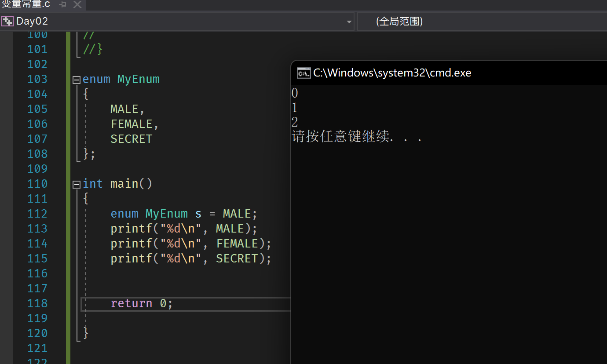
Task: Click the printf line printing SECRET
Action: pyautogui.click(x=191, y=258)
